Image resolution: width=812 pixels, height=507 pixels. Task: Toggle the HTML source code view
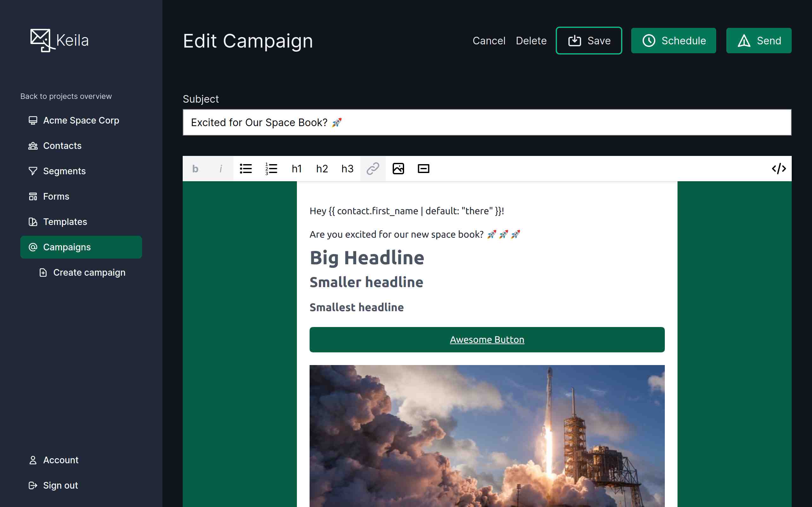coord(779,168)
